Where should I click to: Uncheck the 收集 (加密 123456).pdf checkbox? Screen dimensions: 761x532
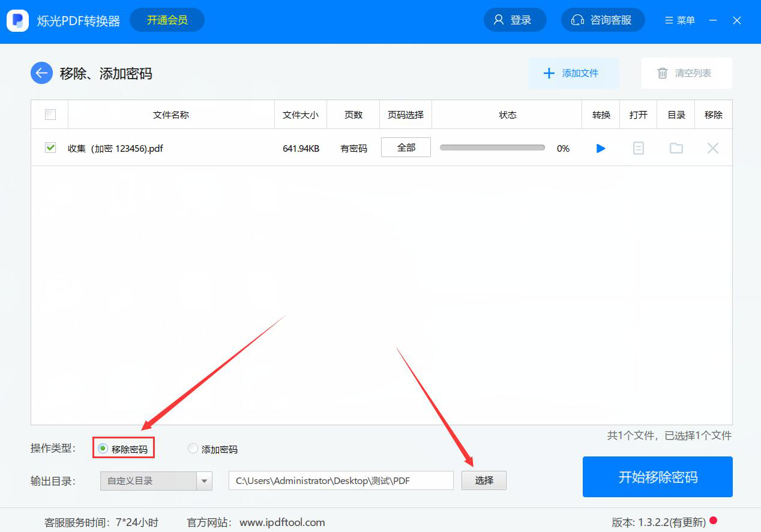pyautogui.click(x=50, y=148)
